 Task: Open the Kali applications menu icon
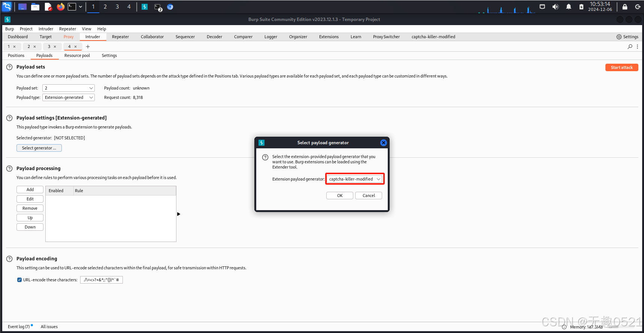coord(7,7)
